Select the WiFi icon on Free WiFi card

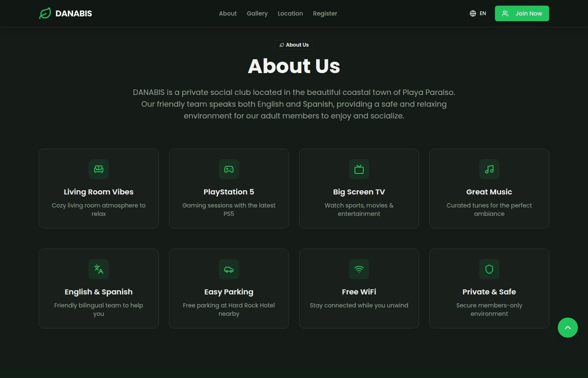click(x=359, y=269)
